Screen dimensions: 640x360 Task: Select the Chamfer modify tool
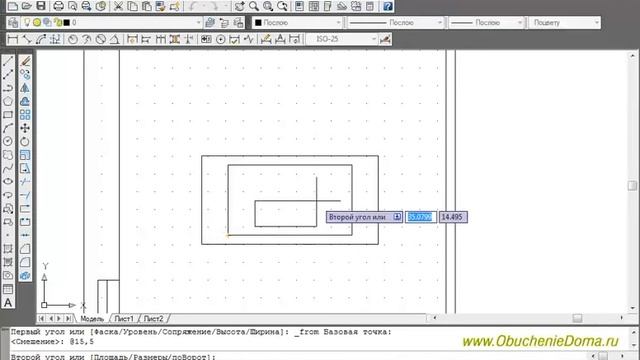25,249
